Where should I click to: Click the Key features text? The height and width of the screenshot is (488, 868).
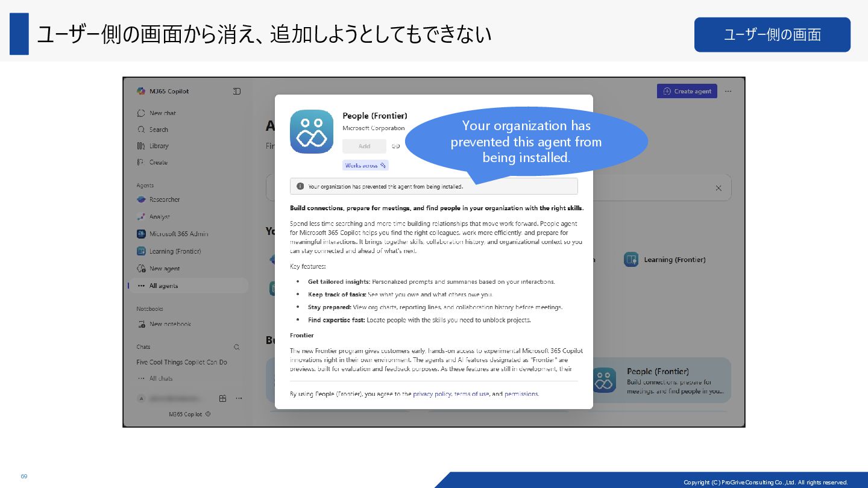tap(308, 266)
